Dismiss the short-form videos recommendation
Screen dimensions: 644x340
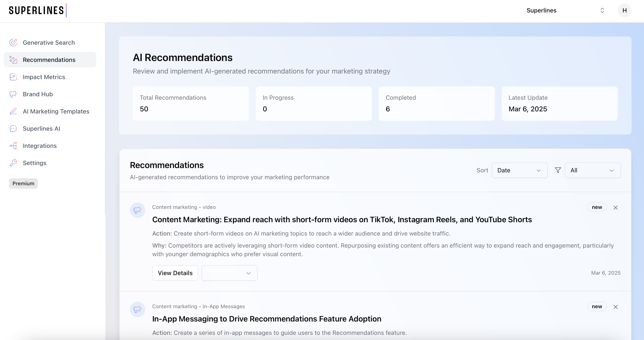(615, 207)
